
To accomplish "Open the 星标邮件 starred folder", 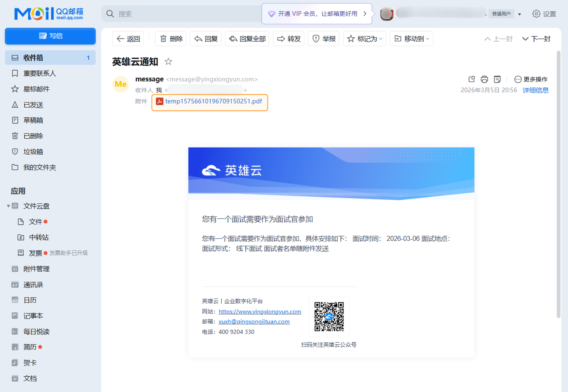I will [36, 89].
